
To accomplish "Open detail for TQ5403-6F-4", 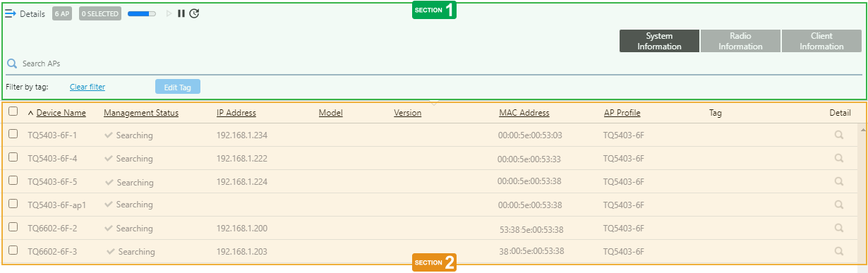I will [839, 158].
